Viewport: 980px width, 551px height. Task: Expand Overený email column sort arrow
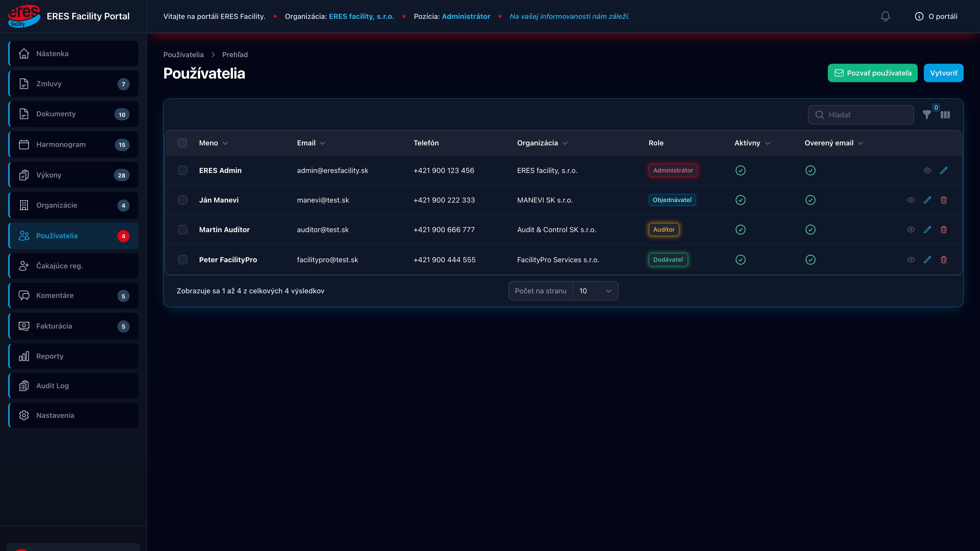861,143
